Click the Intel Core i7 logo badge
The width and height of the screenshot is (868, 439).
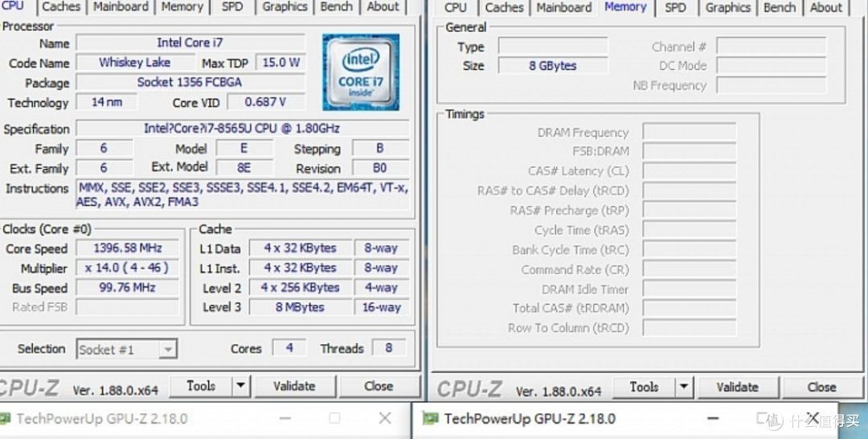361,72
